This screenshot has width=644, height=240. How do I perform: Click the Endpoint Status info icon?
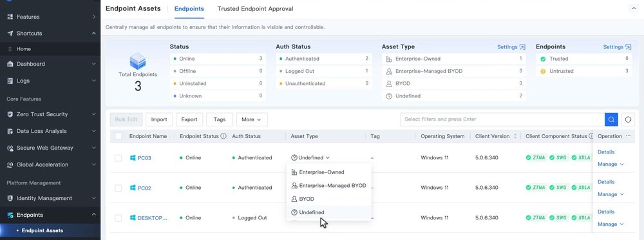point(223,136)
